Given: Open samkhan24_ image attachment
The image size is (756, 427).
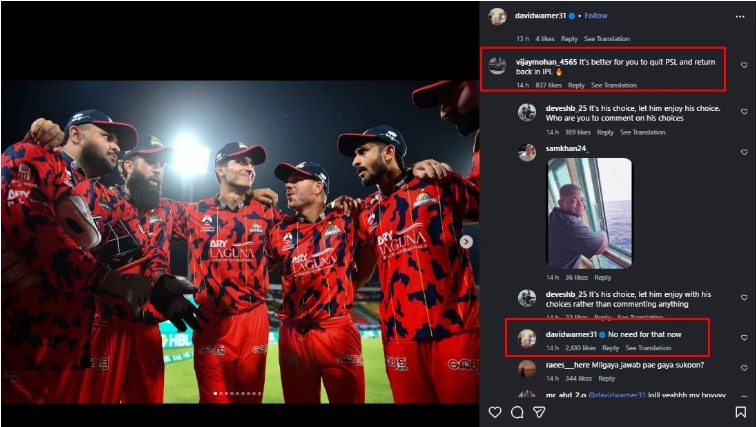Looking at the screenshot, I should tap(590, 213).
